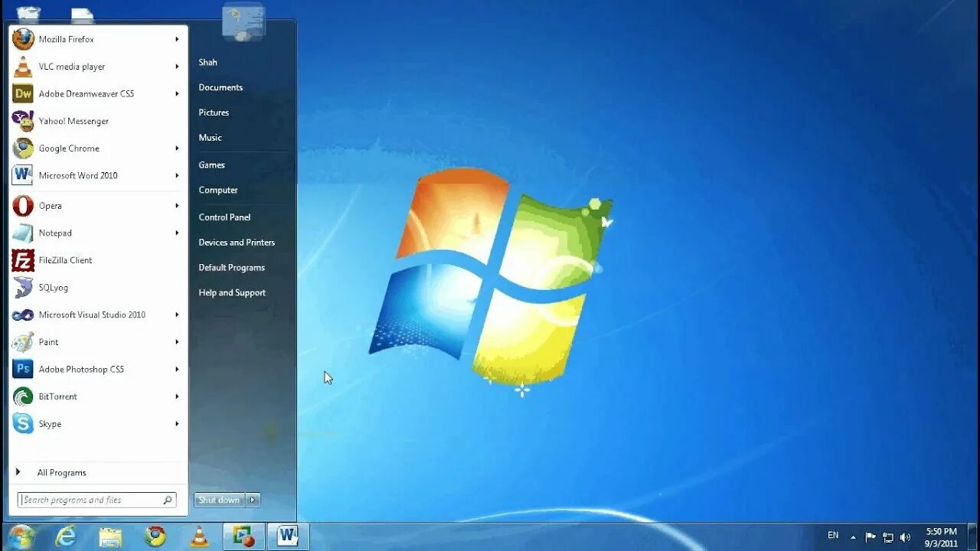Click the Windows Start orb
This screenshot has height=551, width=980.
22,536
